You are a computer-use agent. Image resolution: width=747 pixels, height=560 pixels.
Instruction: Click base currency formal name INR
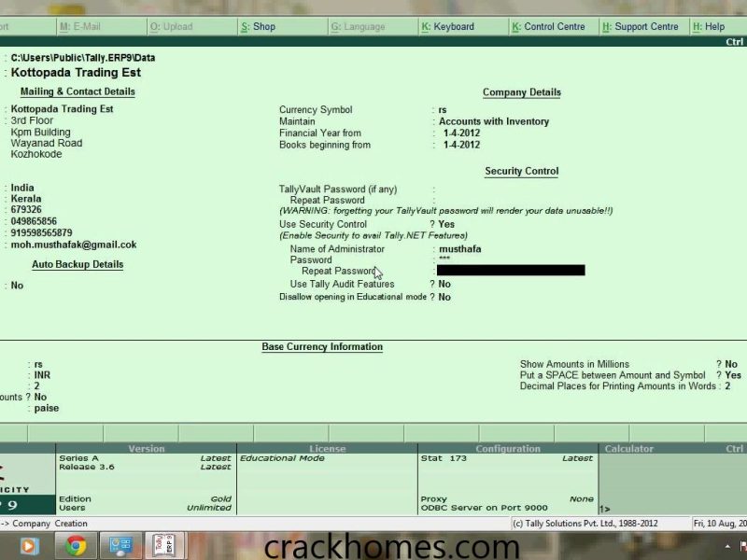(x=42, y=375)
